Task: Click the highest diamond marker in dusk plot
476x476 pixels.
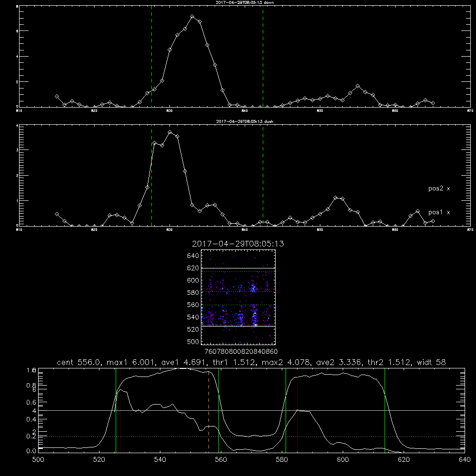Action: pos(170,132)
